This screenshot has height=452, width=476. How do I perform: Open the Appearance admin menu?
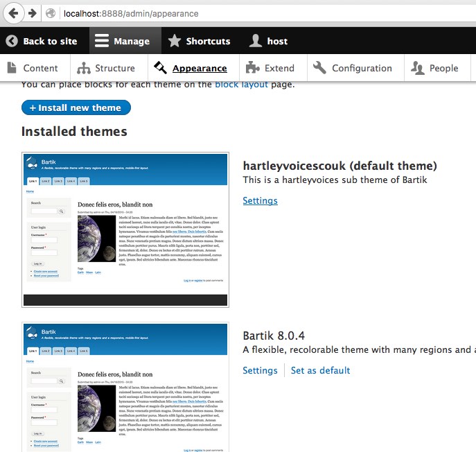[x=193, y=68]
